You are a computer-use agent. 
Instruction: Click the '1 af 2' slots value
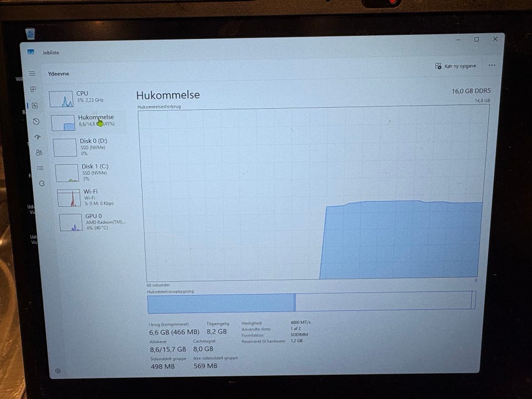click(295, 329)
